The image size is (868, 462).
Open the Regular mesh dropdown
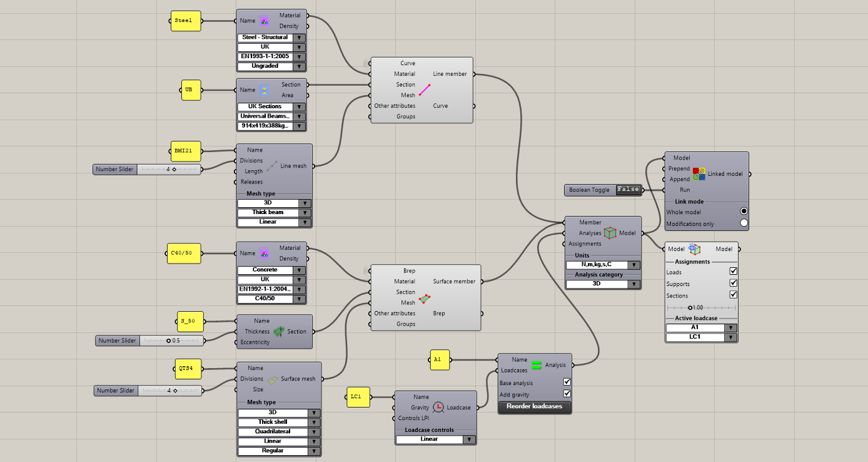[x=279, y=451]
